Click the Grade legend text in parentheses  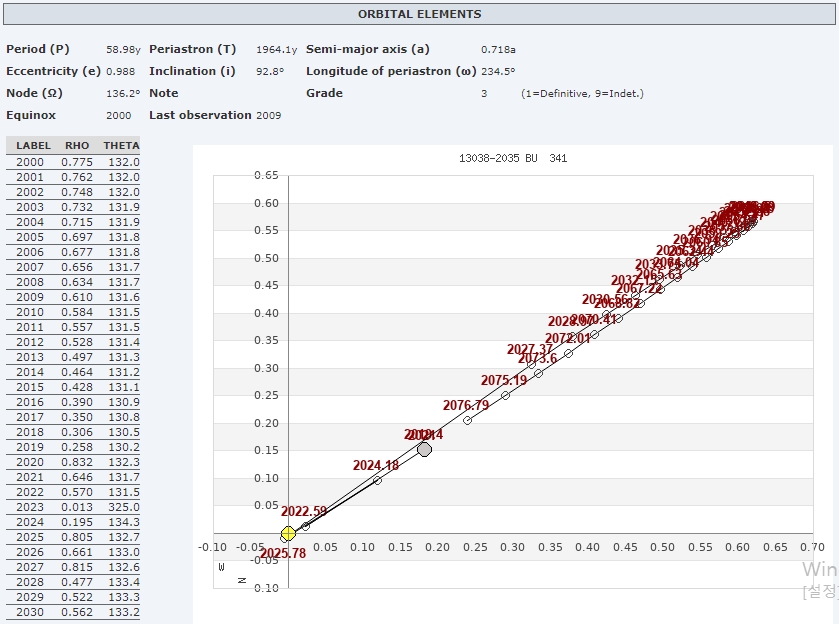point(582,94)
